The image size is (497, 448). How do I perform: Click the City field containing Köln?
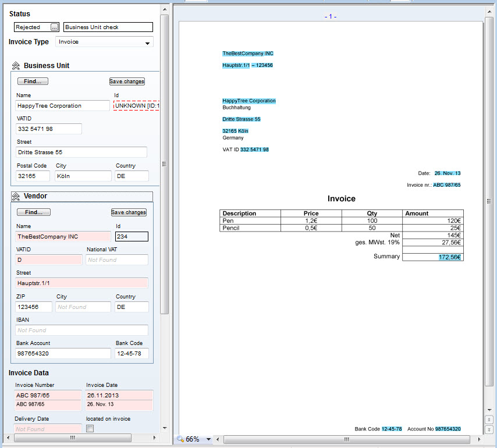(83, 176)
